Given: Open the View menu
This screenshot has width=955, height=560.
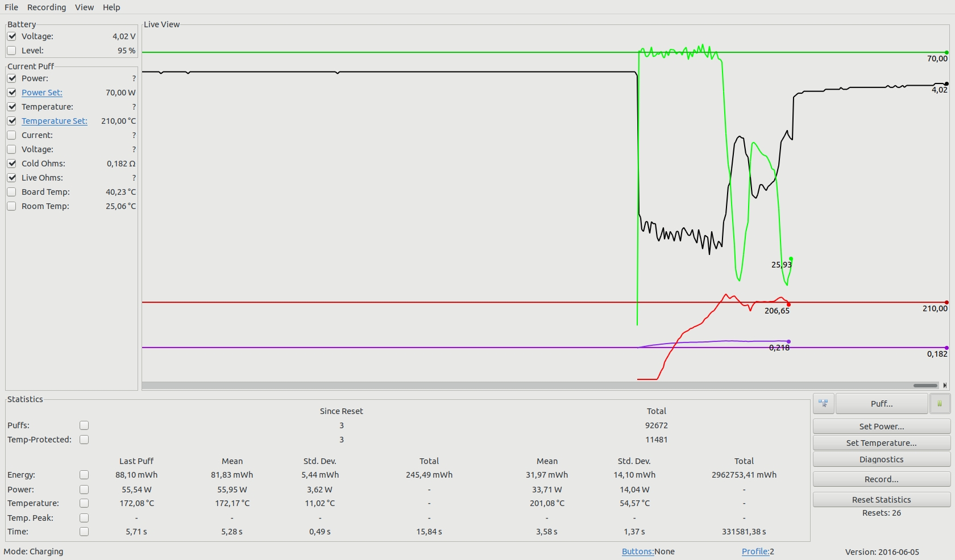Looking at the screenshot, I should pyautogui.click(x=84, y=7).
